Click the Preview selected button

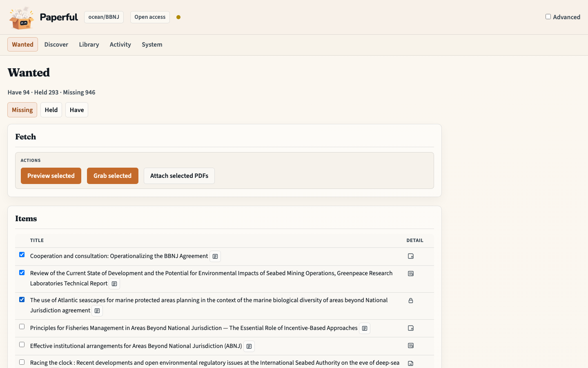[51, 176]
